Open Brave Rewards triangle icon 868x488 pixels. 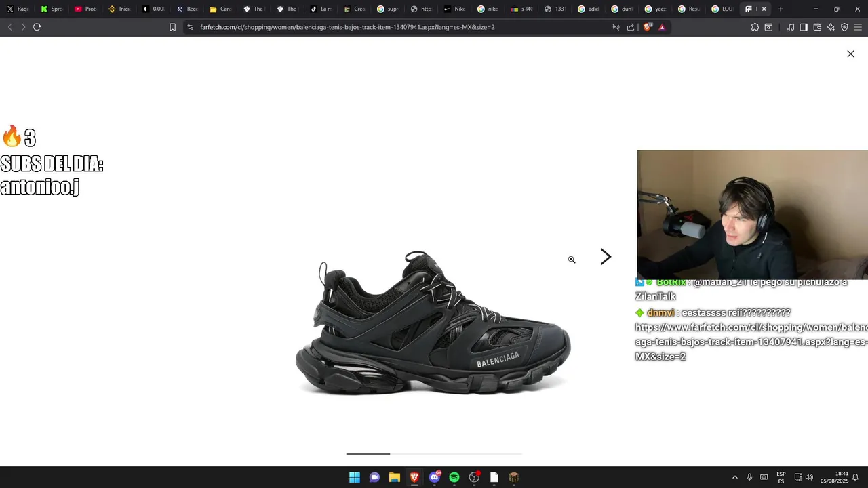click(x=662, y=27)
